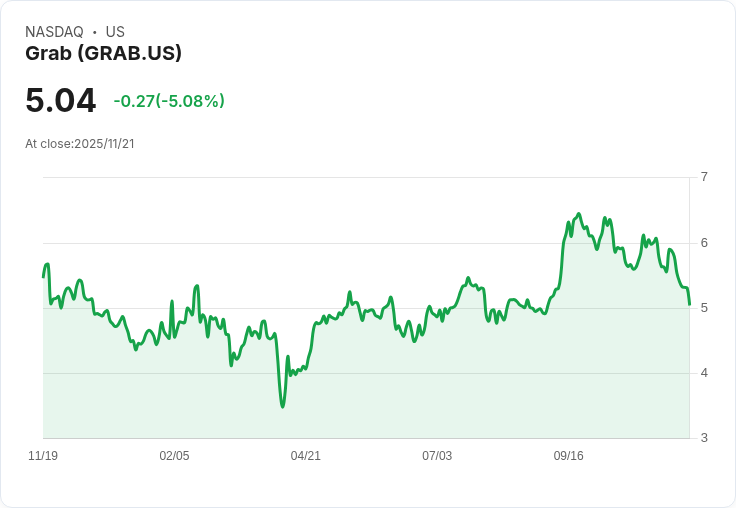Click the 4 label on price axis

coord(704,373)
